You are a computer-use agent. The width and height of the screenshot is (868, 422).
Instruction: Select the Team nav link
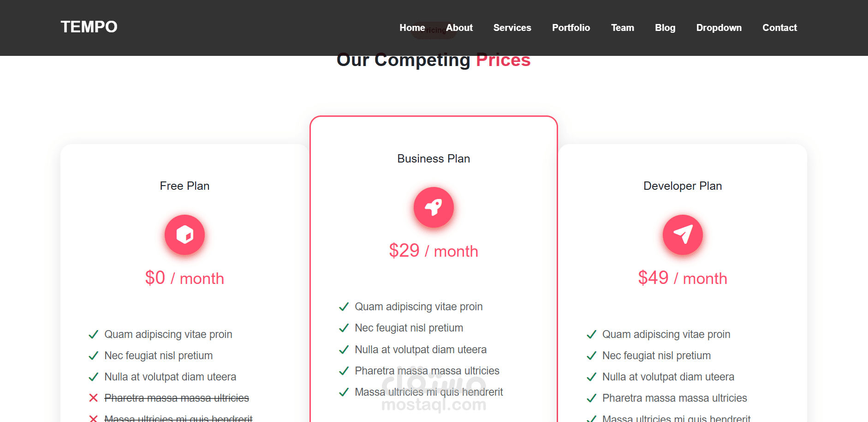coord(623,28)
